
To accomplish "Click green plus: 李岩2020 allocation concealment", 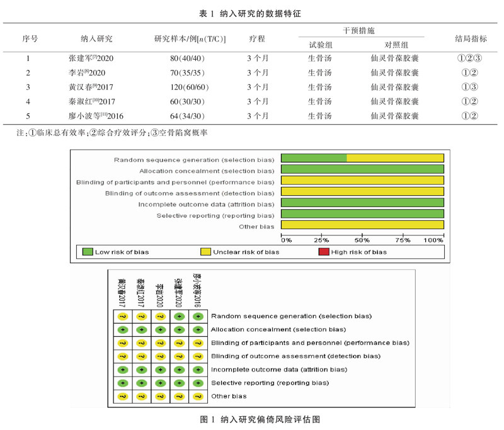I will 161,330.
